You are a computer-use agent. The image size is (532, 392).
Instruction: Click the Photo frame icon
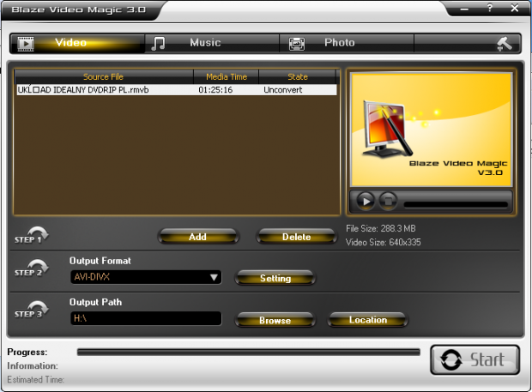tap(297, 44)
